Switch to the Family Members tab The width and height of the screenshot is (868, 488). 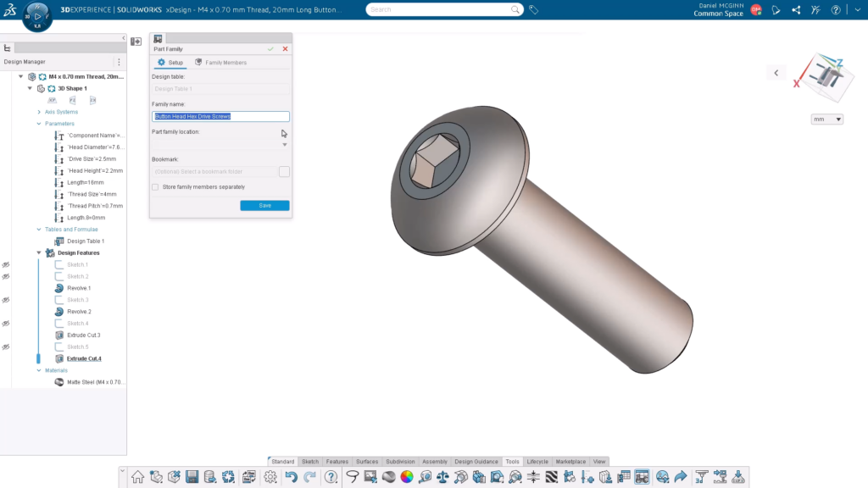click(221, 63)
